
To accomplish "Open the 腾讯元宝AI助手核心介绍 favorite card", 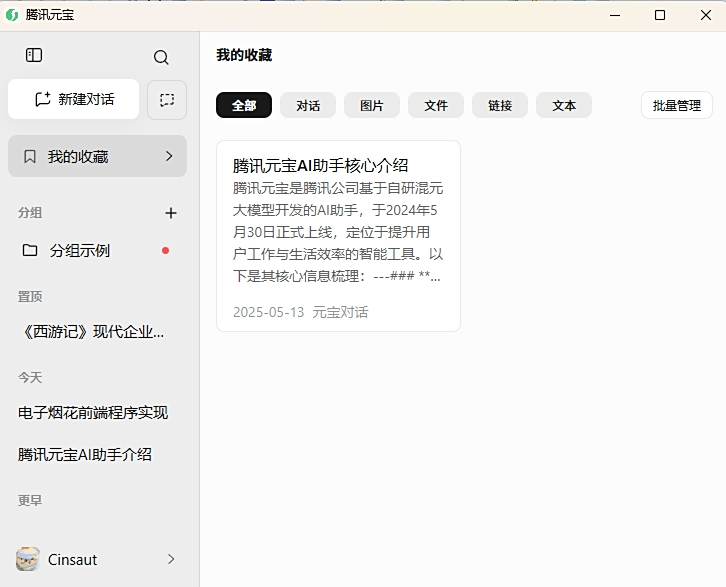I will (x=338, y=236).
